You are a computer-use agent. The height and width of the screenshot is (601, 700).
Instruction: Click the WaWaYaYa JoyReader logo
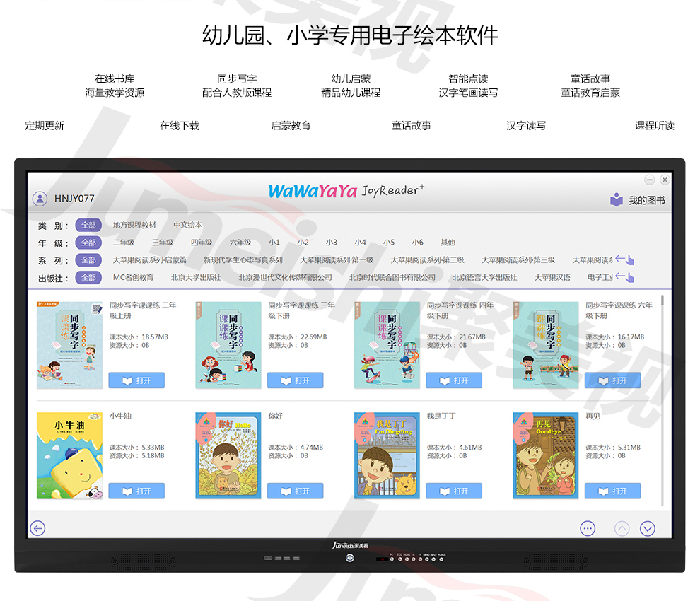346,191
